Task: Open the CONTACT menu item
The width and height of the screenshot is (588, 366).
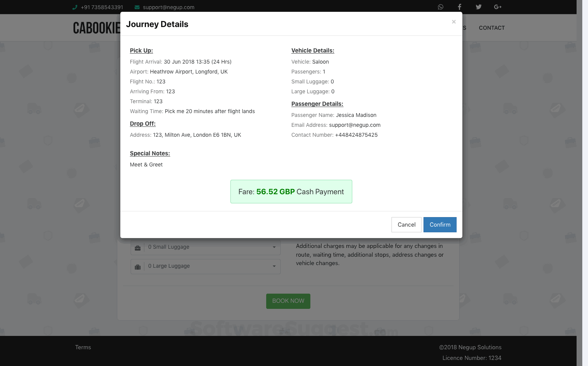Action: [x=492, y=28]
